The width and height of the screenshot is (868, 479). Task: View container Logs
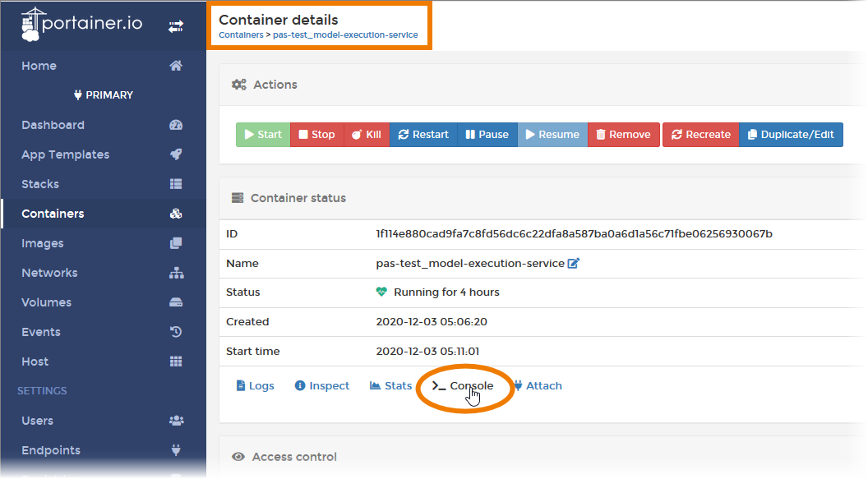click(x=256, y=386)
